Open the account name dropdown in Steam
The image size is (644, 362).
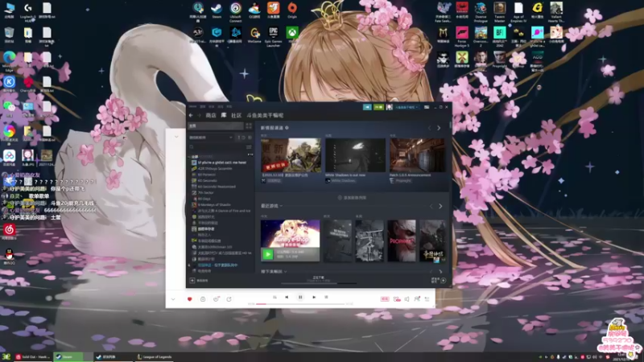pos(407,107)
